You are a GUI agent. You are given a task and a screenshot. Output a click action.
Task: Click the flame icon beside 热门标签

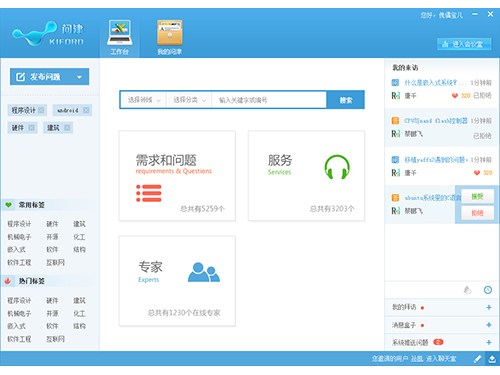[x=8, y=281]
